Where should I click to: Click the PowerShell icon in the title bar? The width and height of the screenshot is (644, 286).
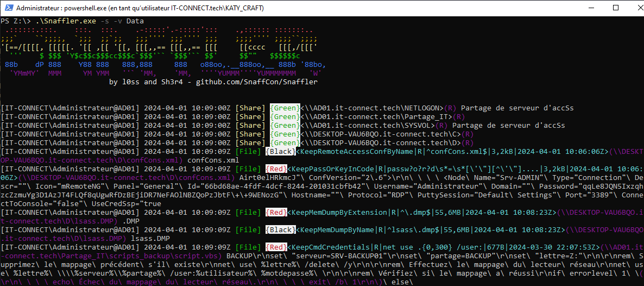8,8
